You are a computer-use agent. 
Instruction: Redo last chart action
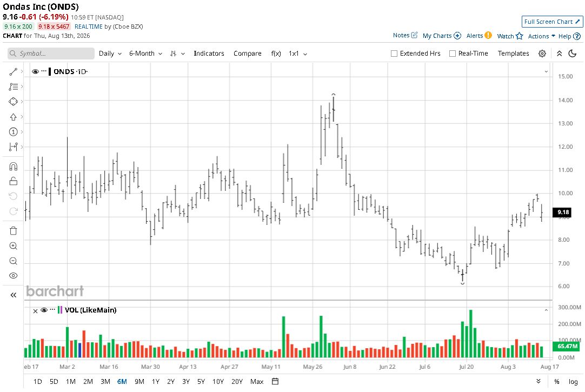(13, 211)
